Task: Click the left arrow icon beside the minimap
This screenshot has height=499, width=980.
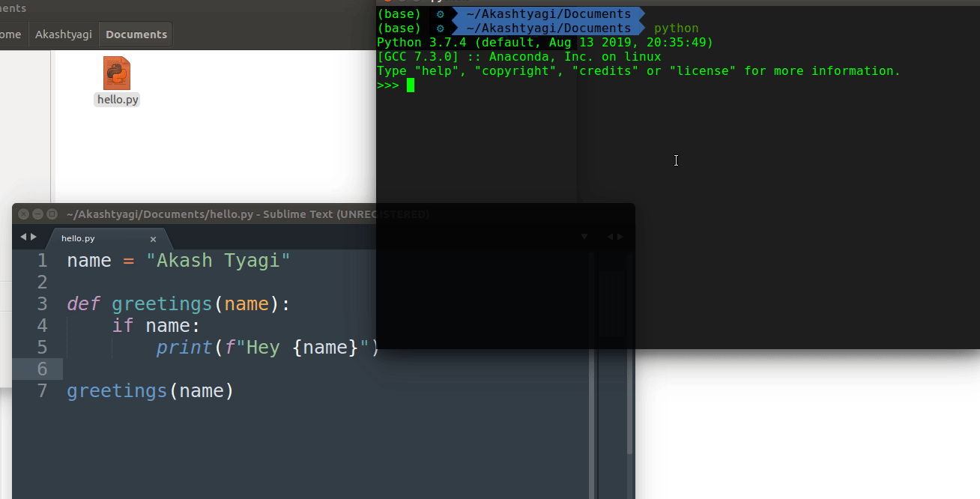Action: (610, 236)
